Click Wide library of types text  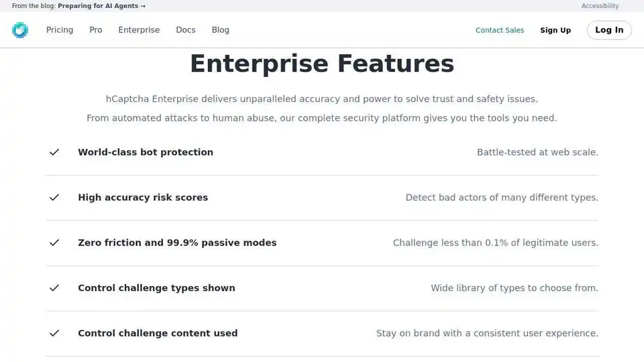(x=515, y=288)
